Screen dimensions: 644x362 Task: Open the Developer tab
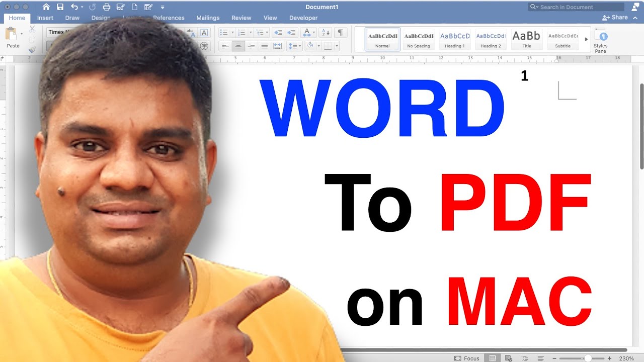303,18
